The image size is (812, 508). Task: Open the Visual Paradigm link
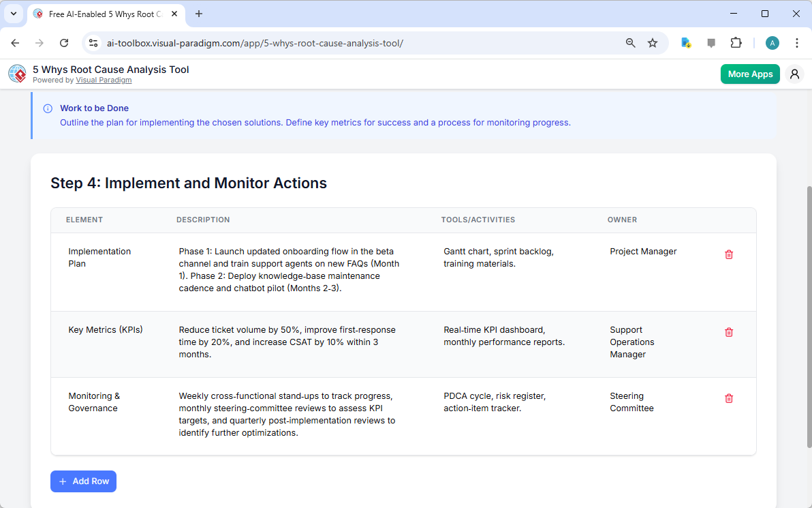pos(104,80)
